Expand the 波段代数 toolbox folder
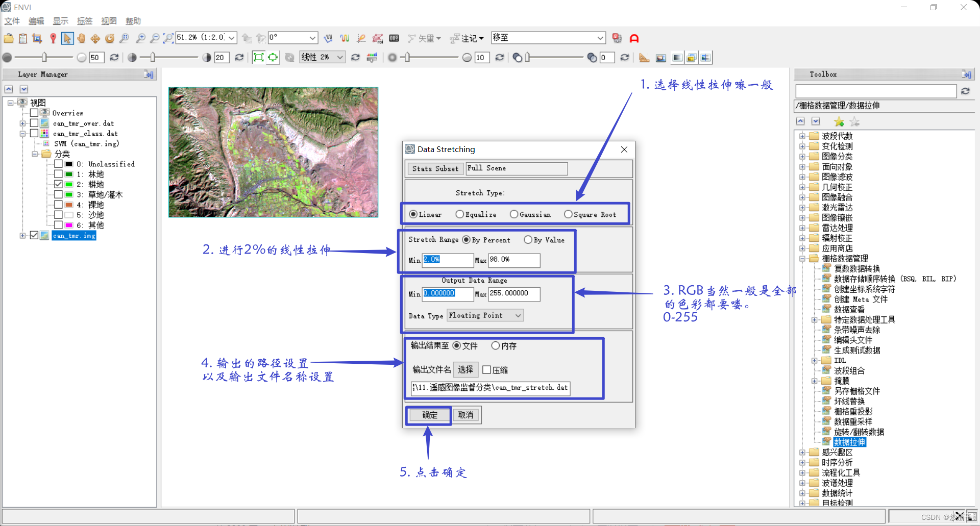Viewport: 980px width, 526px height. (x=802, y=136)
